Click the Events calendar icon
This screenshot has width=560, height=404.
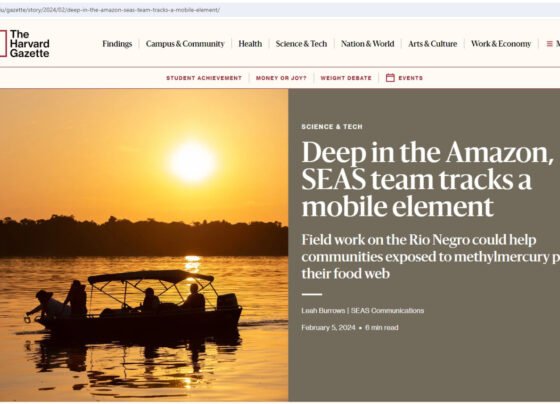[390, 78]
